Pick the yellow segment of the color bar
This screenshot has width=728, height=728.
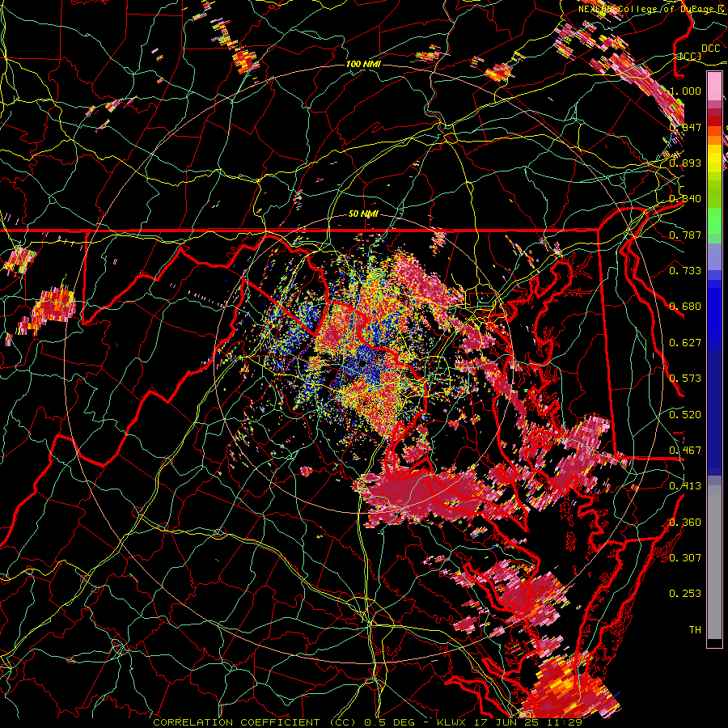(714, 158)
